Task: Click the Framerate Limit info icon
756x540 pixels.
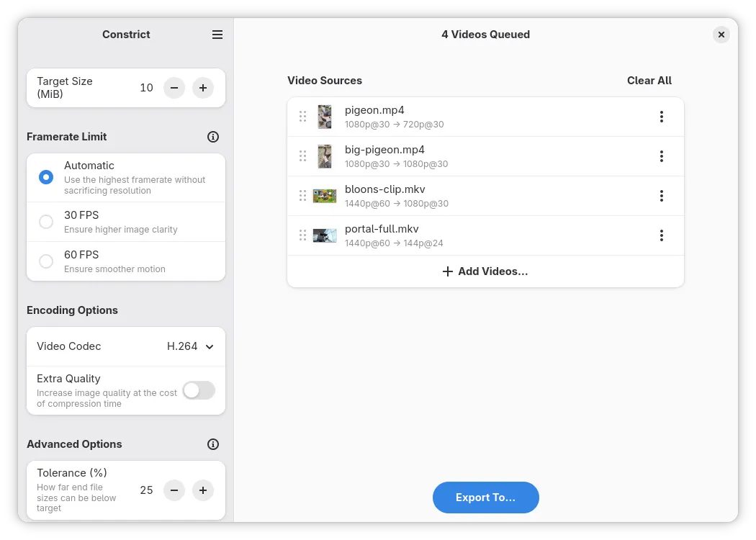Action: point(212,137)
